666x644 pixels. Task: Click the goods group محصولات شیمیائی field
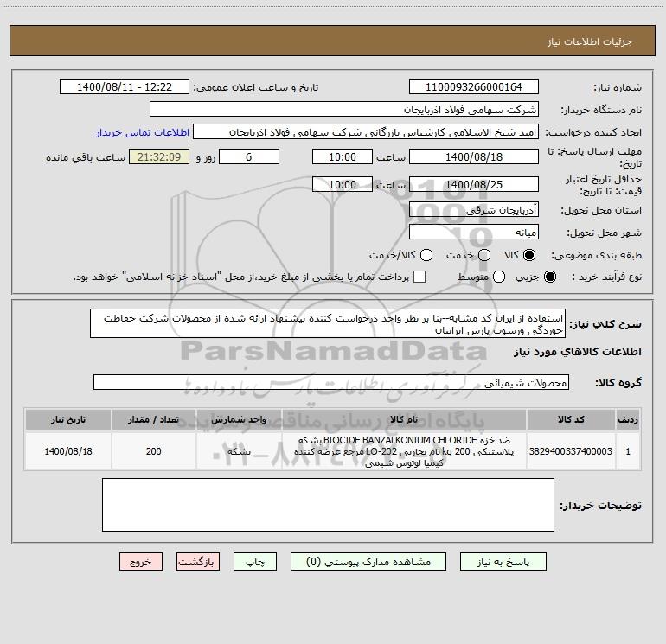[331, 382]
